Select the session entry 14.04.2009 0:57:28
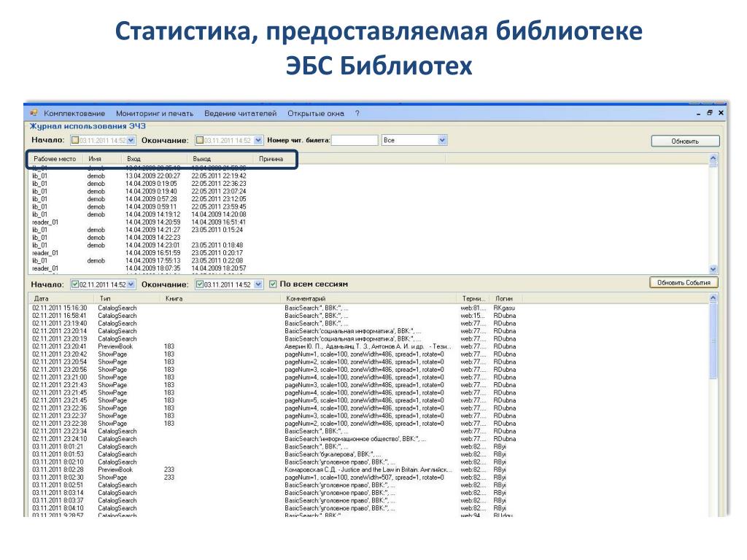The image size is (747, 560). [x=151, y=199]
